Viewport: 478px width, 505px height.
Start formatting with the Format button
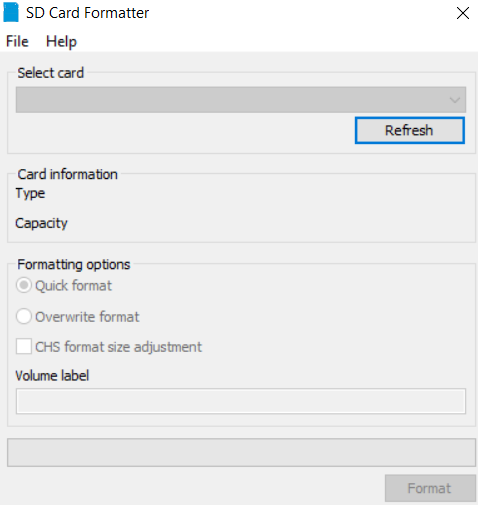coord(430,488)
